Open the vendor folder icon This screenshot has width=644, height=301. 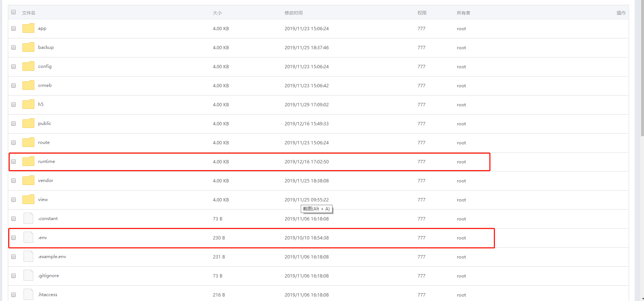pos(28,181)
